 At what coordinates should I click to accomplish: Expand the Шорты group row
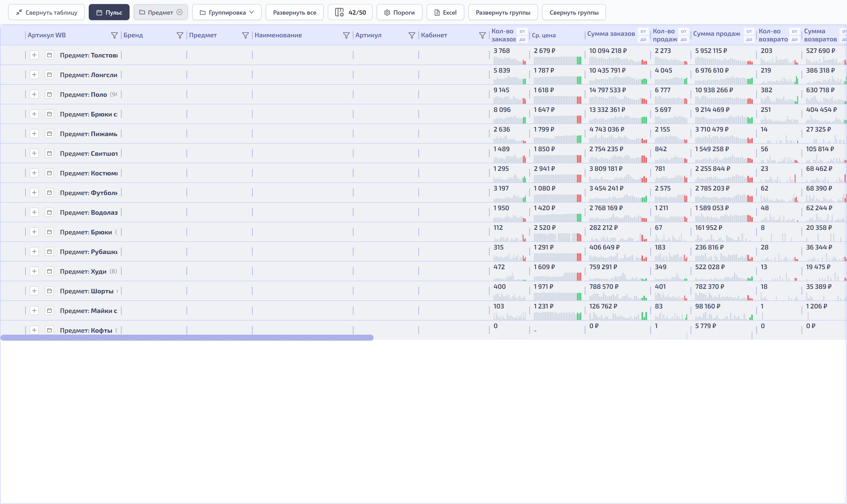point(34,291)
